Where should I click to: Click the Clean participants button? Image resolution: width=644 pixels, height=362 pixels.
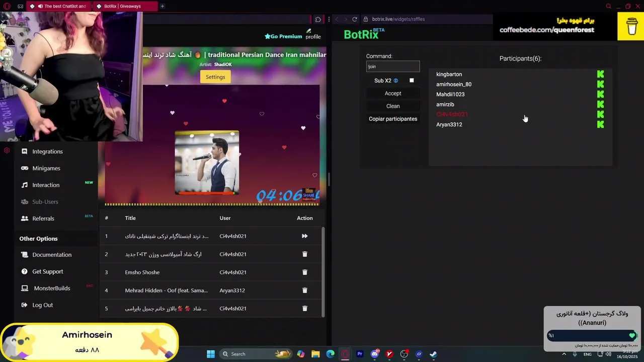[393, 106]
